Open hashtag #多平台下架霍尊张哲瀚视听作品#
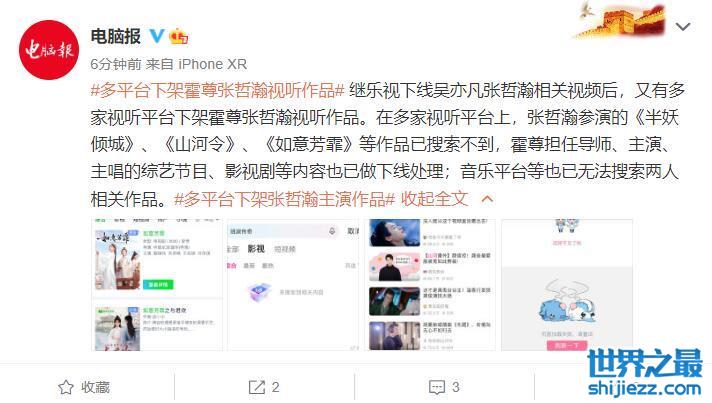This screenshot has width=712, height=403. point(218,91)
